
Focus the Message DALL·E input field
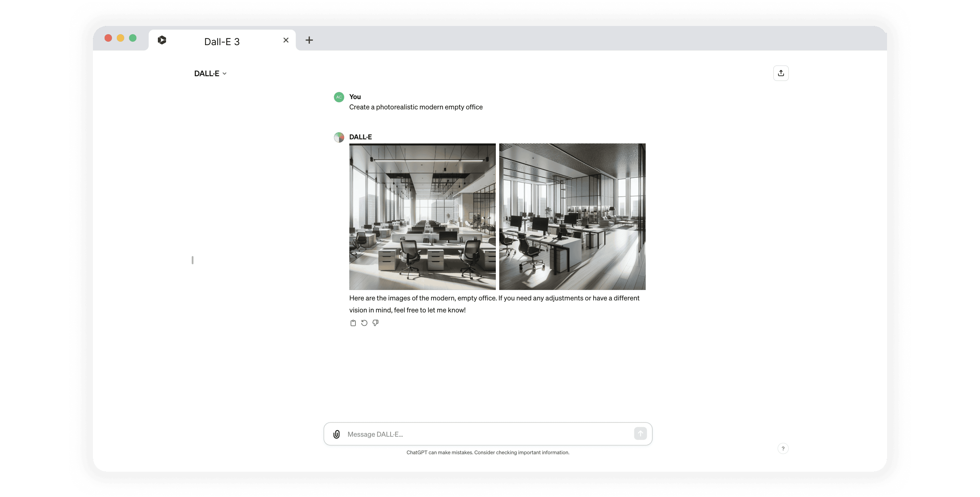[488, 434]
